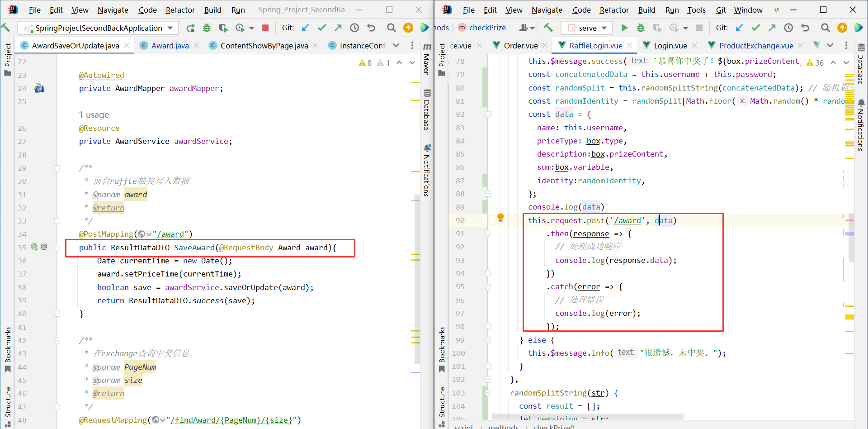Click gutter bean icon at line 24
Image resolution: width=868 pixels, height=429 pixels.
[39, 88]
